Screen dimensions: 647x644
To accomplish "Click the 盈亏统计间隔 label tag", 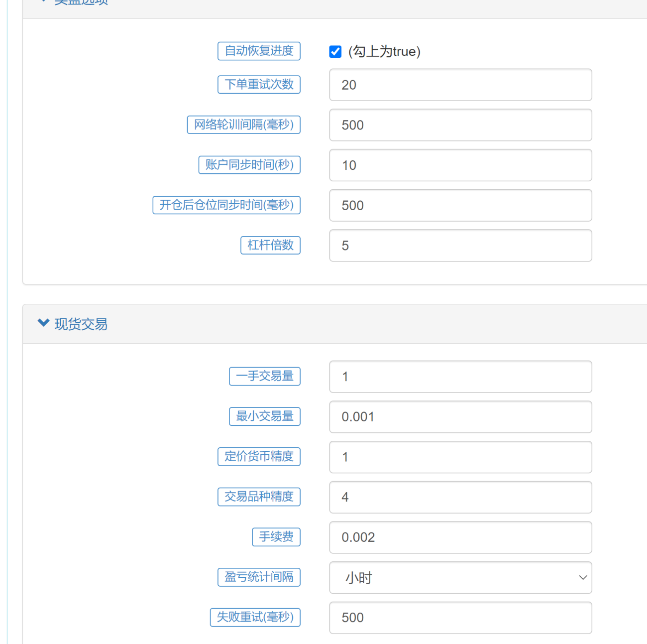I will coord(259,577).
